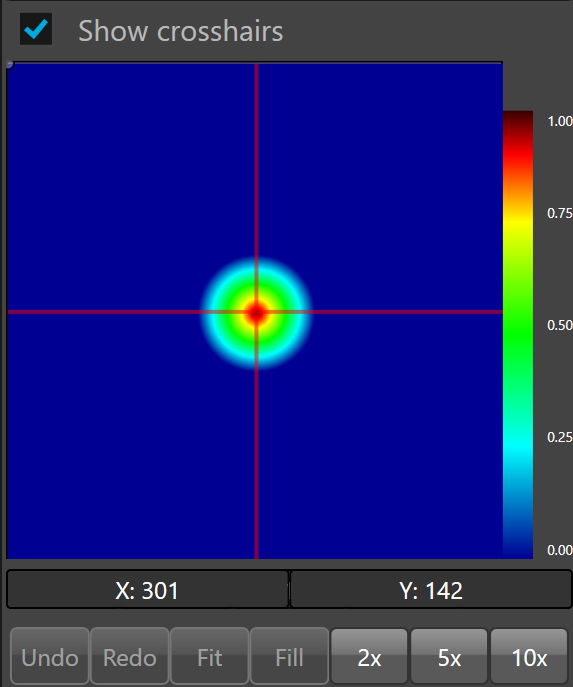Click the Show crosshairs label text
The height and width of the screenshot is (687, 573).
(x=180, y=31)
